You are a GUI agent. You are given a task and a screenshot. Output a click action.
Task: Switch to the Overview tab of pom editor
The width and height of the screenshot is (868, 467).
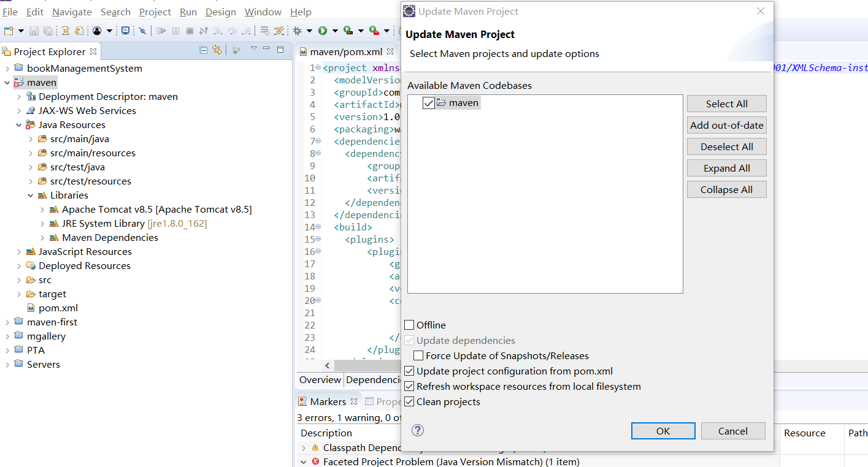[x=320, y=380]
